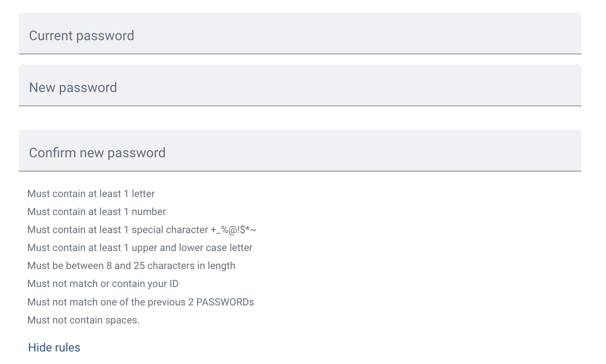The image size is (606, 364).
Task: Click the word "ID" in the rules
Action: tap(174, 284)
